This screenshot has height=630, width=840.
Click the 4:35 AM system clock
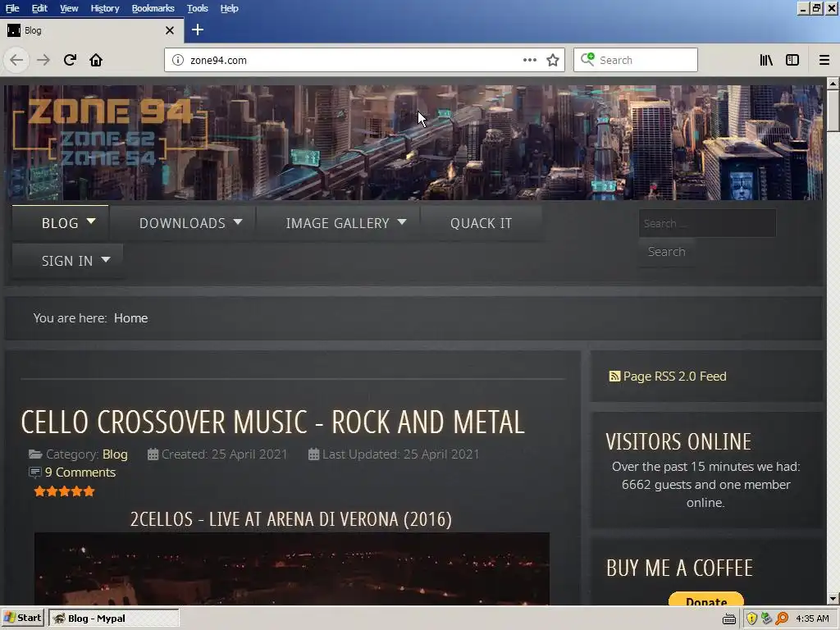coord(812,619)
